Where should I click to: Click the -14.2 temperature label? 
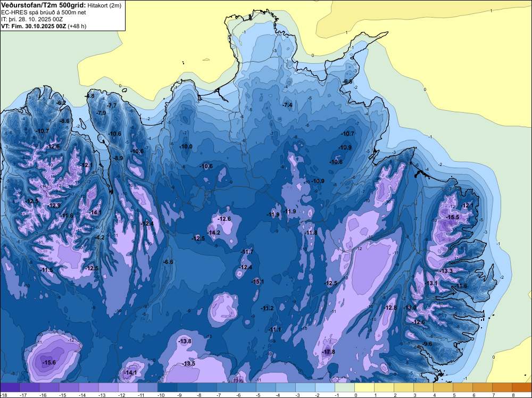(214, 233)
